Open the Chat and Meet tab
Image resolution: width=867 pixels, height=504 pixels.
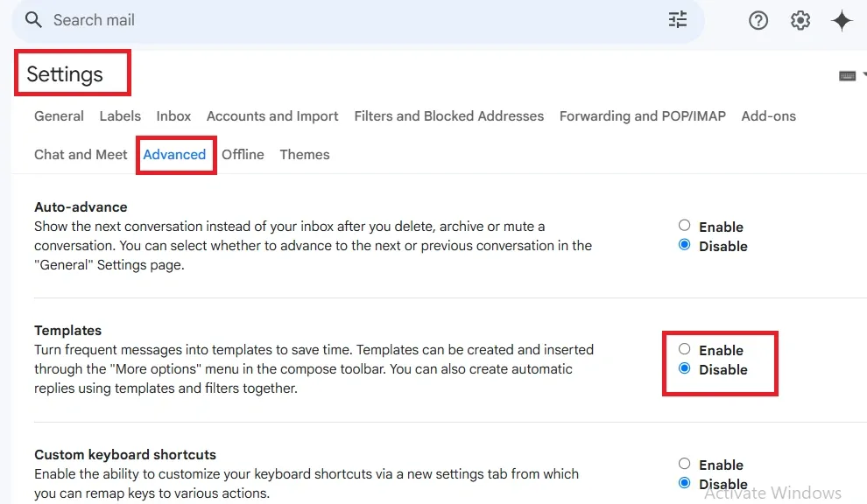tap(81, 155)
